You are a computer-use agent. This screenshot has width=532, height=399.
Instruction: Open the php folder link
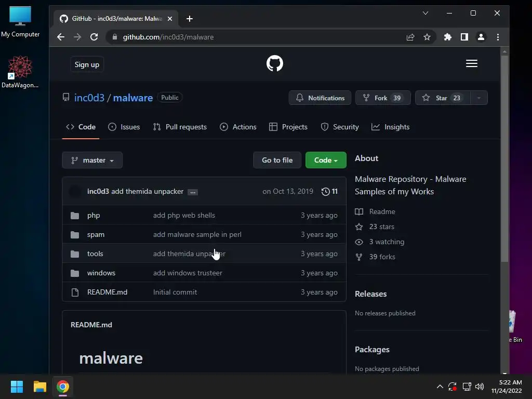point(94,216)
